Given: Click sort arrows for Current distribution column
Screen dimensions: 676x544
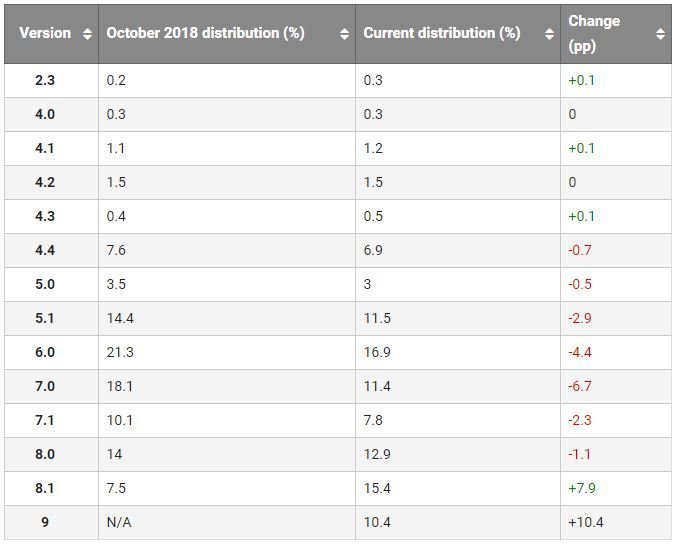Looking at the screenshot, I should tap(549, 34).
